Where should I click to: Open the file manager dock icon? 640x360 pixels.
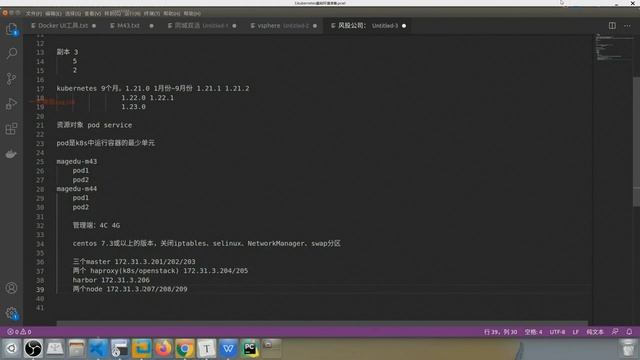[76, 349]
